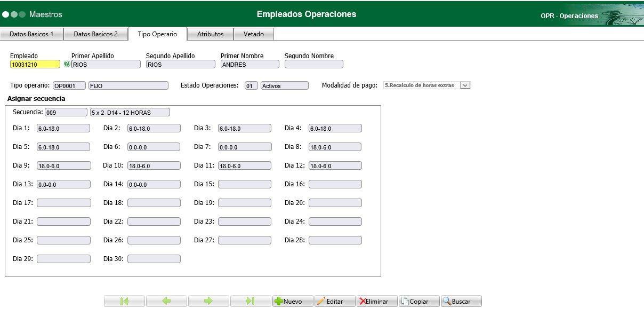Select the Tipo Operario tab
The image size is (644, 324).
point(157,34)
